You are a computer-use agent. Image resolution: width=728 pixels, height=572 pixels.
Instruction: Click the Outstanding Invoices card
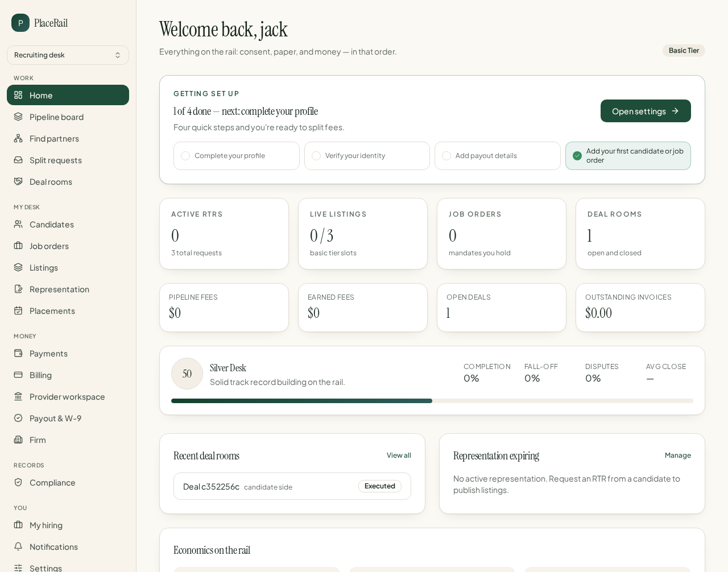pyautogui.click(x=640, y=308)
